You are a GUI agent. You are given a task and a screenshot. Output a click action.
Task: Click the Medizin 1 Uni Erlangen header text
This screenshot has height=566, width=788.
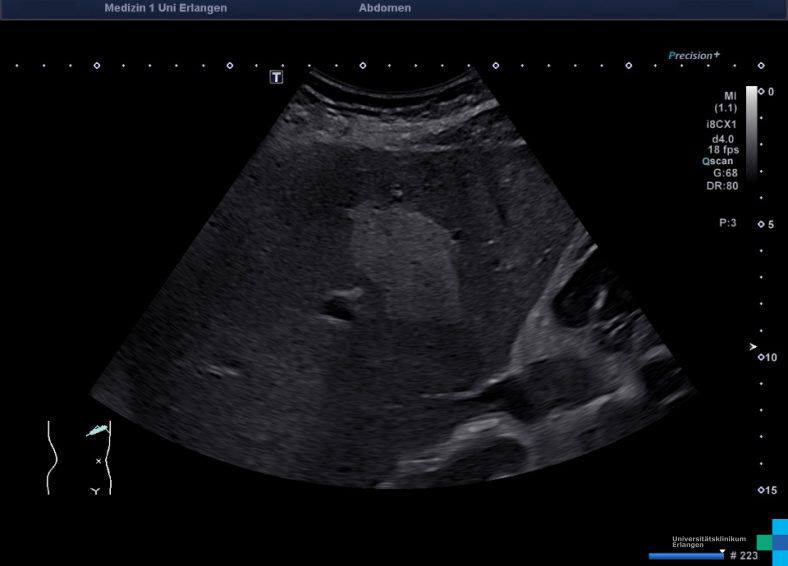coord(165,8)
